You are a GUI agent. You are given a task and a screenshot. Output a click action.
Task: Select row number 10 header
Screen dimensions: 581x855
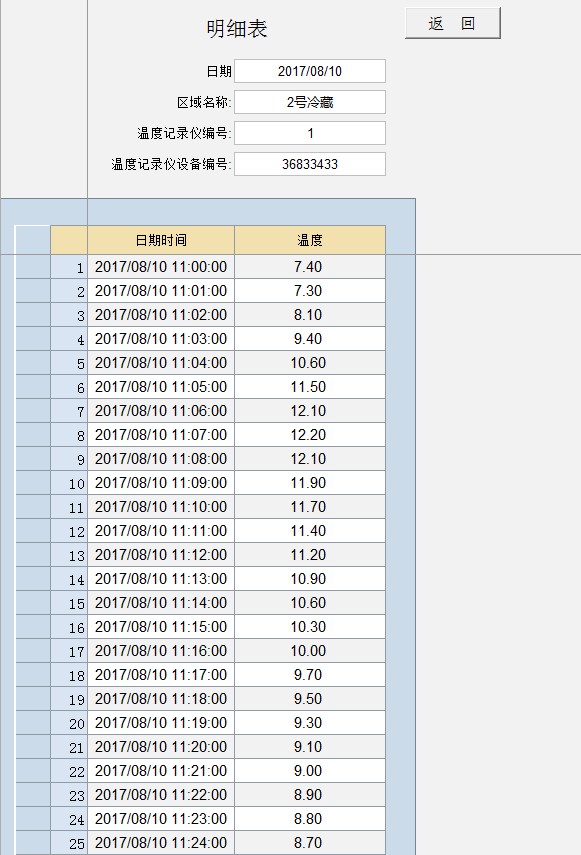[x=69, y=483]
